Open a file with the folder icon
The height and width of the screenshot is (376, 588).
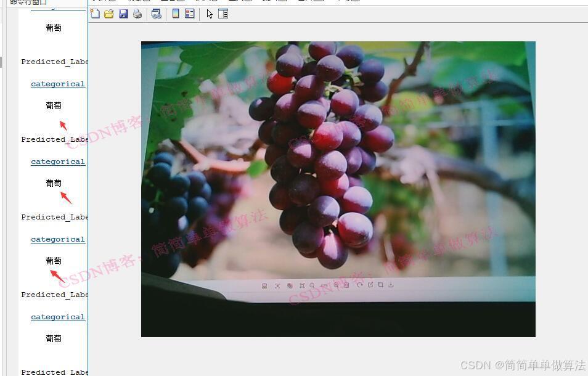(x=109, y=14)
